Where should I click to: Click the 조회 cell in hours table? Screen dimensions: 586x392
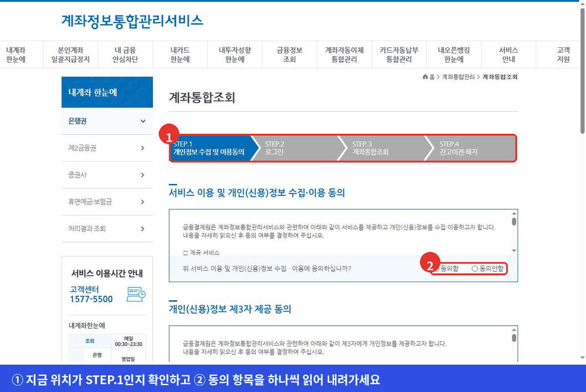coord(90,341)
